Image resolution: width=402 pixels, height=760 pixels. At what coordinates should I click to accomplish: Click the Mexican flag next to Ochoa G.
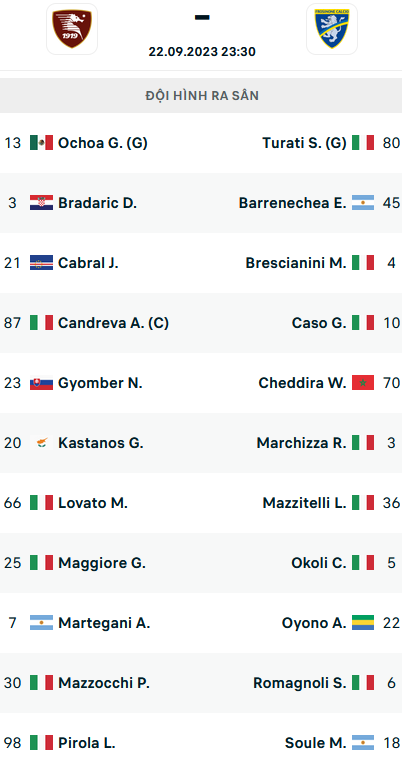(41, 142)
